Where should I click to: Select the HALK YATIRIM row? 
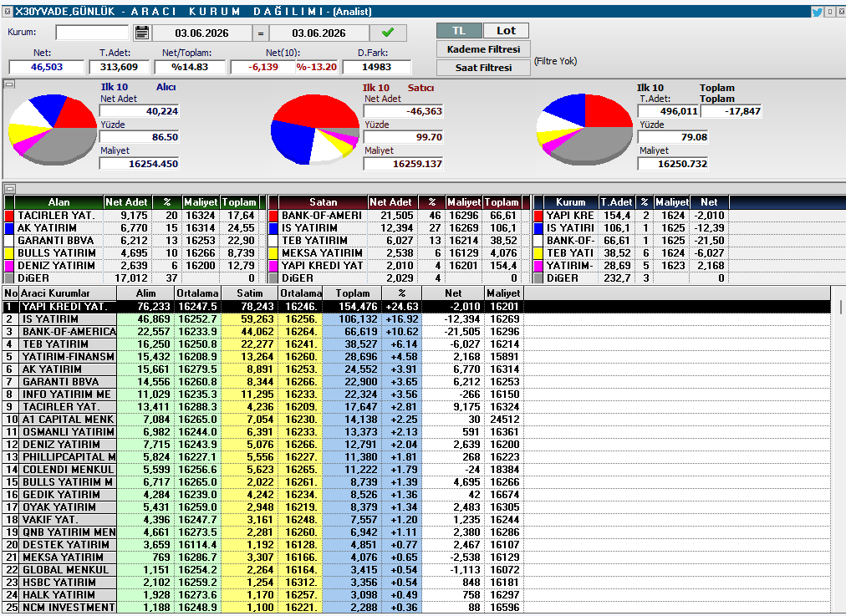(416, 595)
